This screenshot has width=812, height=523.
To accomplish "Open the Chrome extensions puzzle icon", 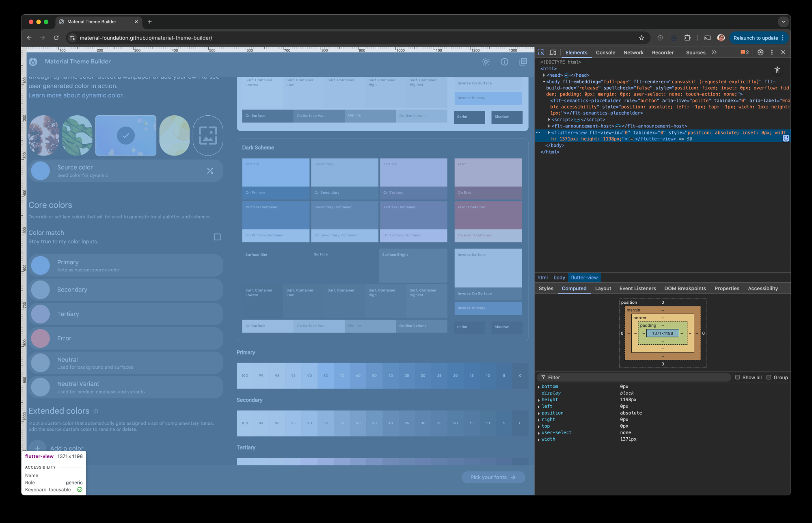I will click(x=687, y=38).
